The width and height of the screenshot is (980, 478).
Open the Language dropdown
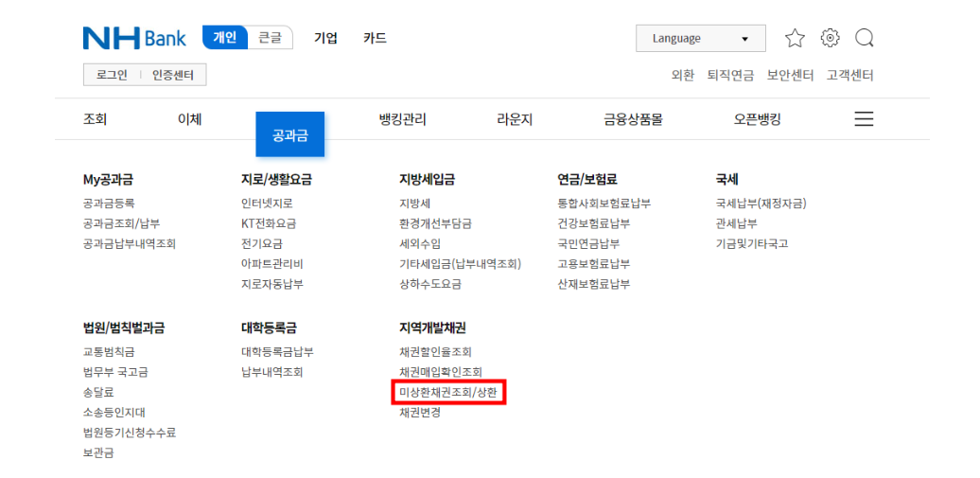tap(701, 38)
